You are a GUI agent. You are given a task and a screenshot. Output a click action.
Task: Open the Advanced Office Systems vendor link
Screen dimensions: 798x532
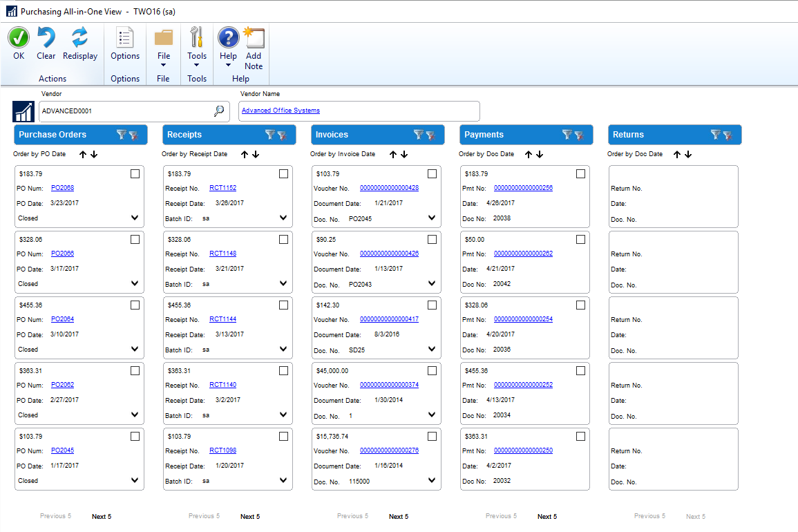(x=281, y=111)
